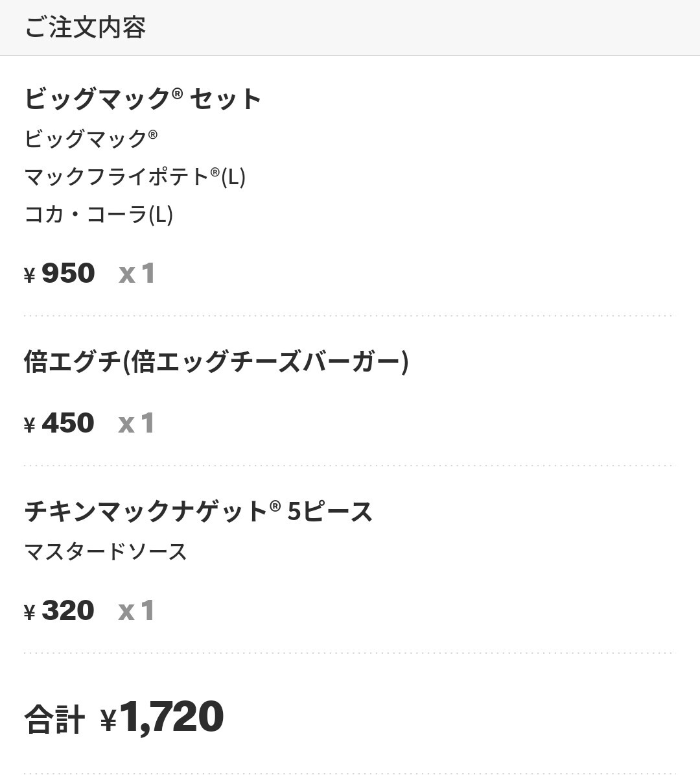Tap the x1 quantity beside ¥950

(137, 274)
